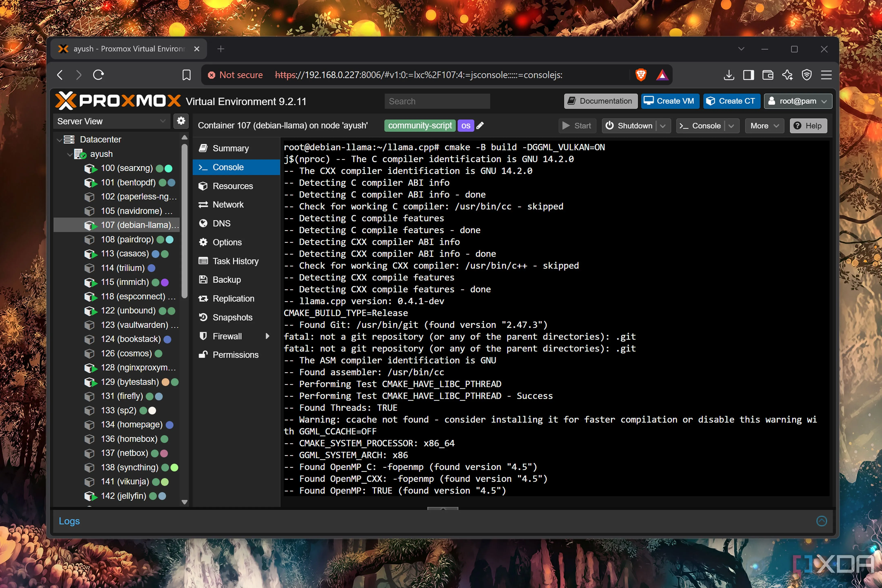Open the Server View dropdown
The height and width of the screenshot is (588, 882).
click(x=112, y=121)
